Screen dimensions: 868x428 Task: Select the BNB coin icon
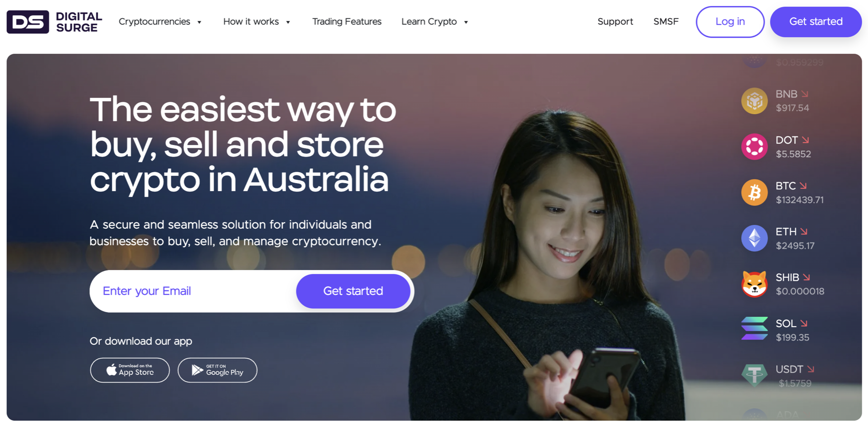tap(754, 101)
